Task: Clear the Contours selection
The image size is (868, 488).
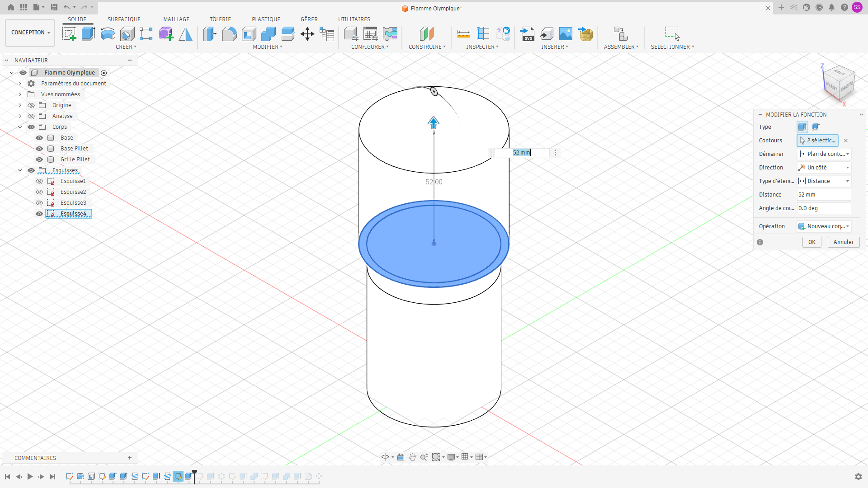Action: (x=846, y=141)
